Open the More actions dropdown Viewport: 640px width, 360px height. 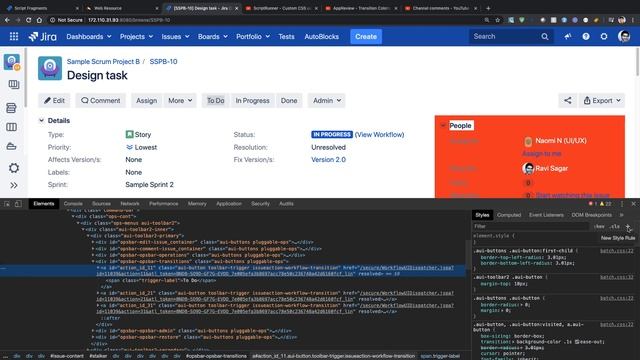(x=180, y=100)
